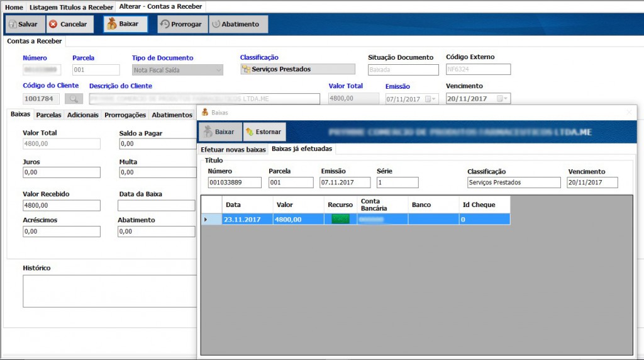The image size is (644, 360).
Task: Select the Parcelas tab
Action: 48,115
